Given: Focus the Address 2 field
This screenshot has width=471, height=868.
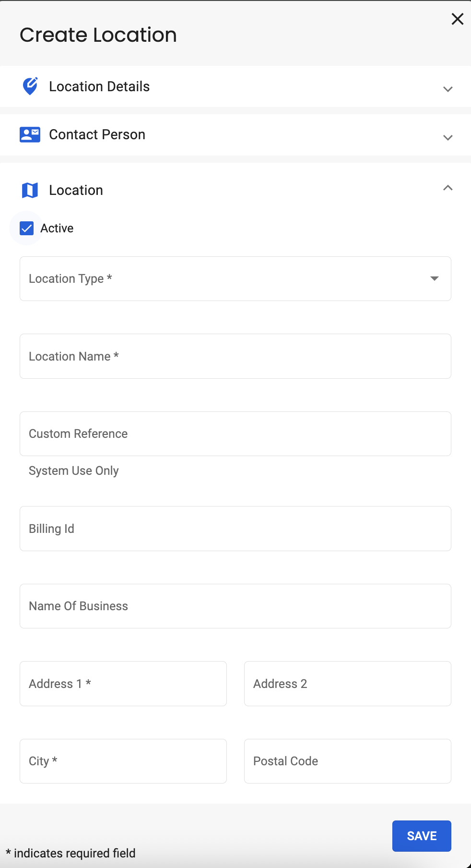Looking at the screenshot, I should click(x=348, y=684).
